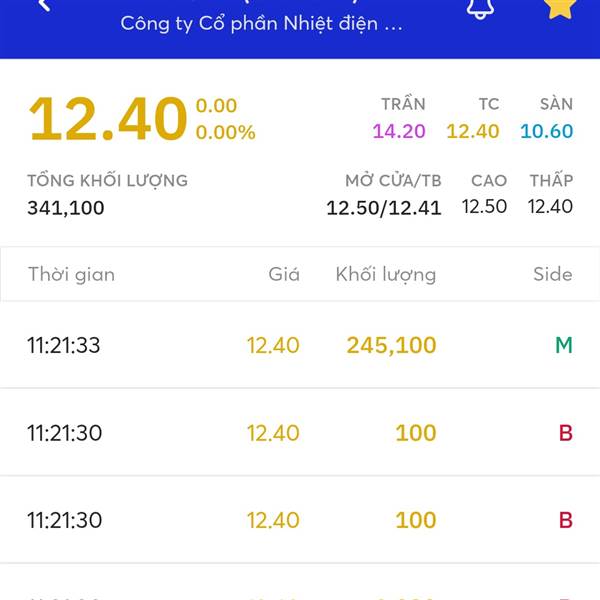Tap the total volume 341,100
The image size is (600, 600).
click(x=66, y=208)
